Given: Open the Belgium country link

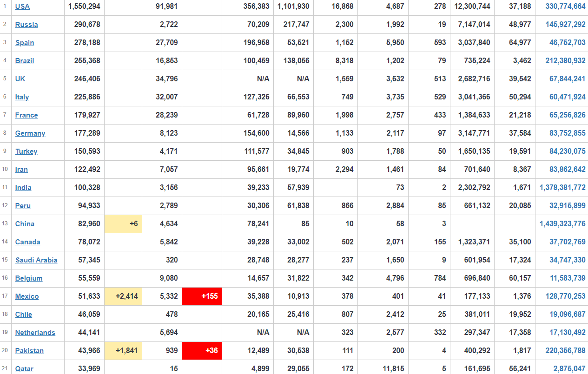Looking at the screenshot, I should coord(29,278).
